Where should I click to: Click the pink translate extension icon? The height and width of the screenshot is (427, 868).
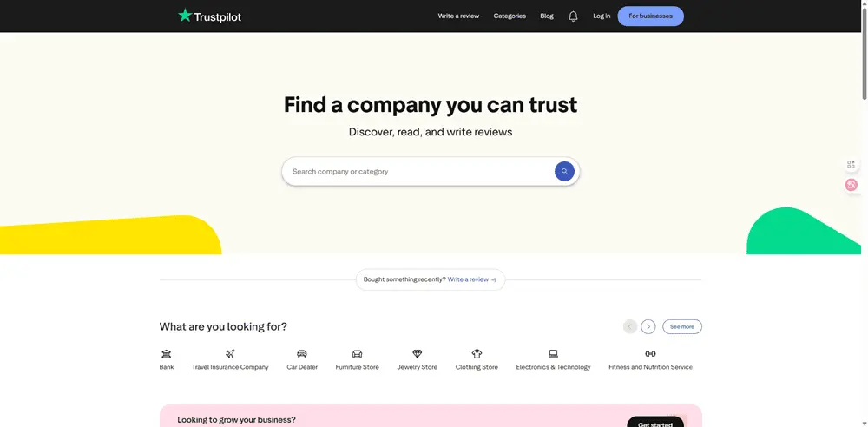[851, 185]
